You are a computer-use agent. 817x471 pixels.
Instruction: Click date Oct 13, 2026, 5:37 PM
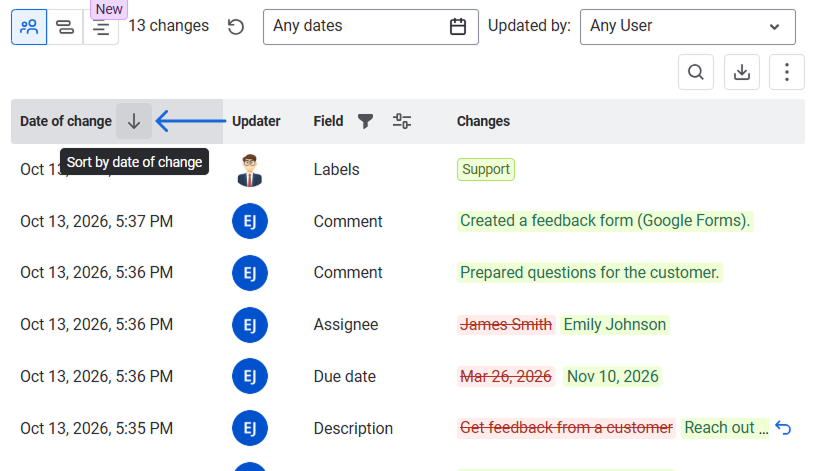click(x=96, y=221)
